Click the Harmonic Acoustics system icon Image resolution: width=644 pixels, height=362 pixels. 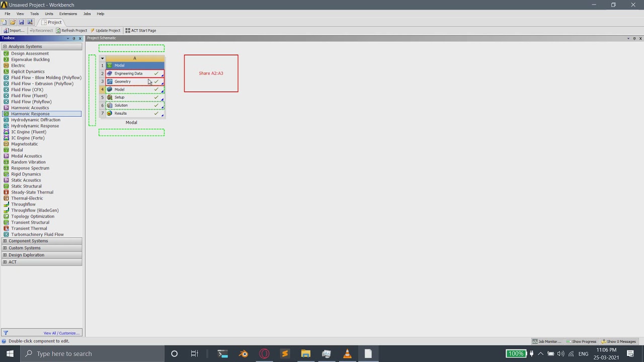coord(6,108)
